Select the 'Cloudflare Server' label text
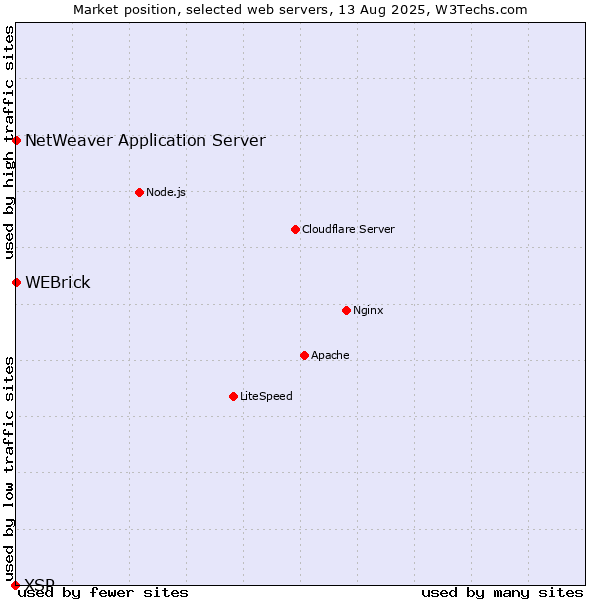Screen dimensions: 600x600 (348, 229)
